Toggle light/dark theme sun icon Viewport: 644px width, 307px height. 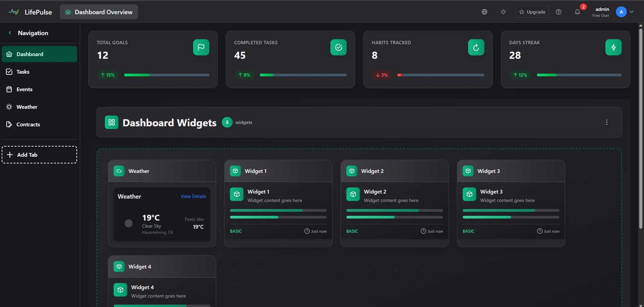pos(503,12)
